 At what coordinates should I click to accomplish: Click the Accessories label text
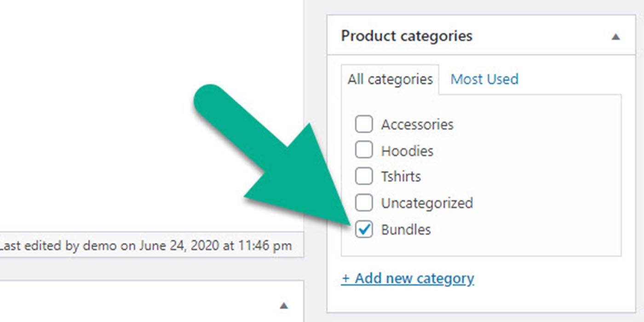(417, 124)
